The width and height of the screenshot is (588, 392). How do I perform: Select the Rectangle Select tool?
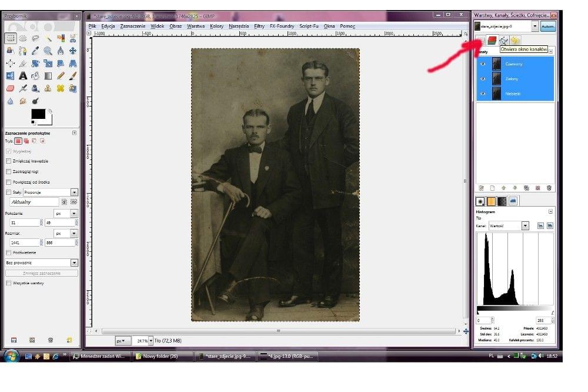11,38
